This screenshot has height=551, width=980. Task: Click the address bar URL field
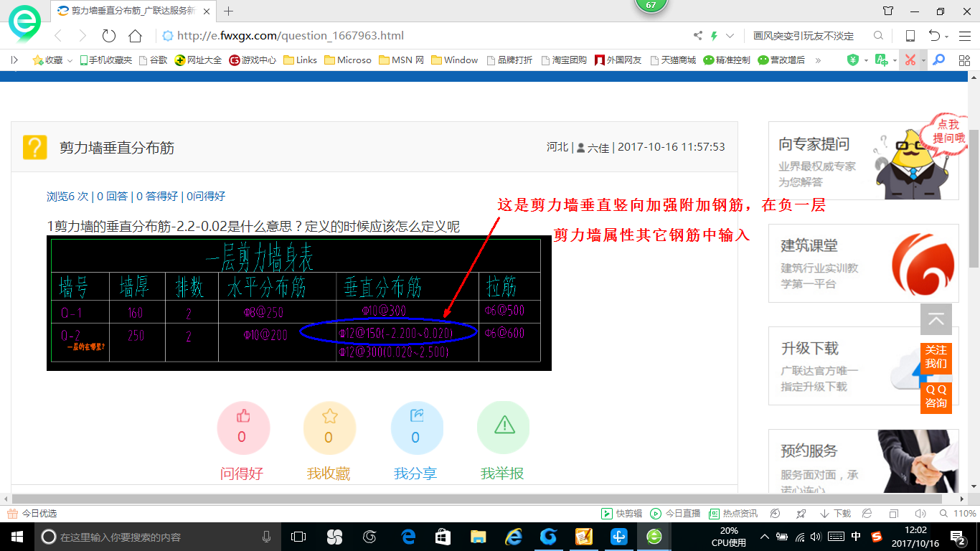tap(425, 36)
